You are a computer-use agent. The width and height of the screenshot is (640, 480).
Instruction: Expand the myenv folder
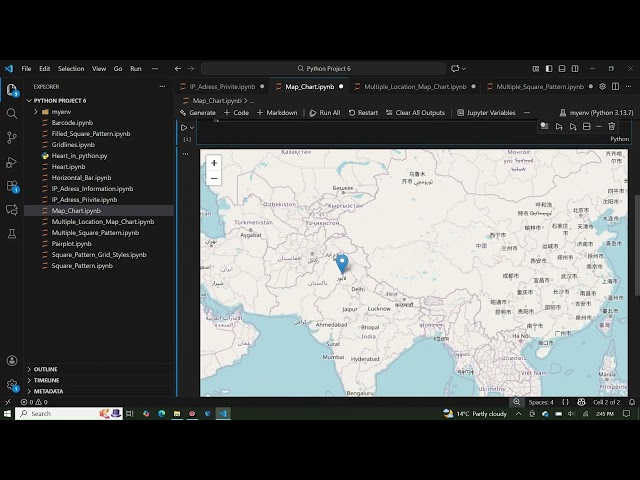point(99,111)
